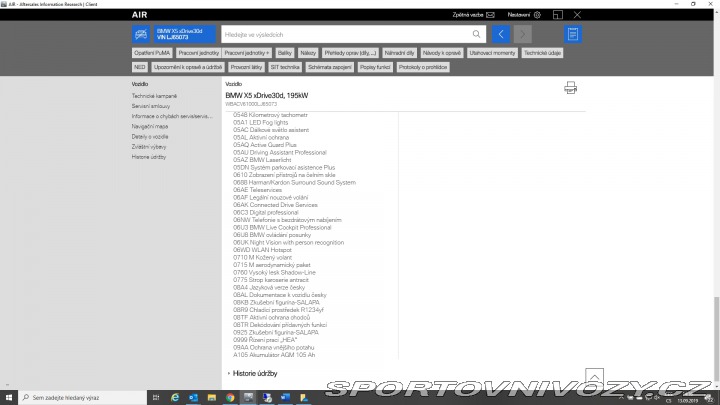Image resolution: width=720 pixels, height=405 pixels.
Task: Select Technické kampaně in sidebar
Action: [x=155, y=95]
